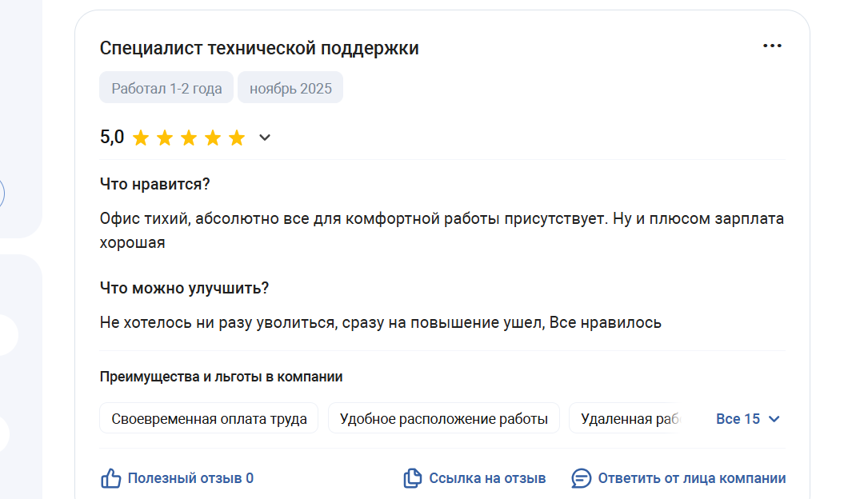868x499 pixels.
Task: Click the copy review link icon
Action: click(412, 478)
